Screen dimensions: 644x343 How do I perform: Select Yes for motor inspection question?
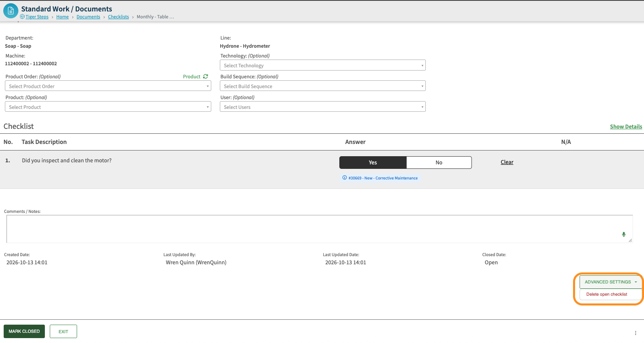pos(373,162)
